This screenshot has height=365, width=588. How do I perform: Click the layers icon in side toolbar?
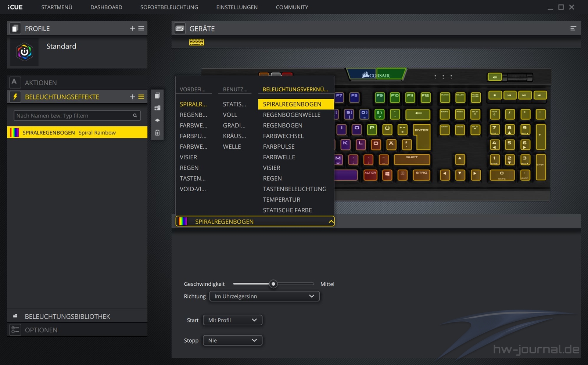[x=157, y=120]
